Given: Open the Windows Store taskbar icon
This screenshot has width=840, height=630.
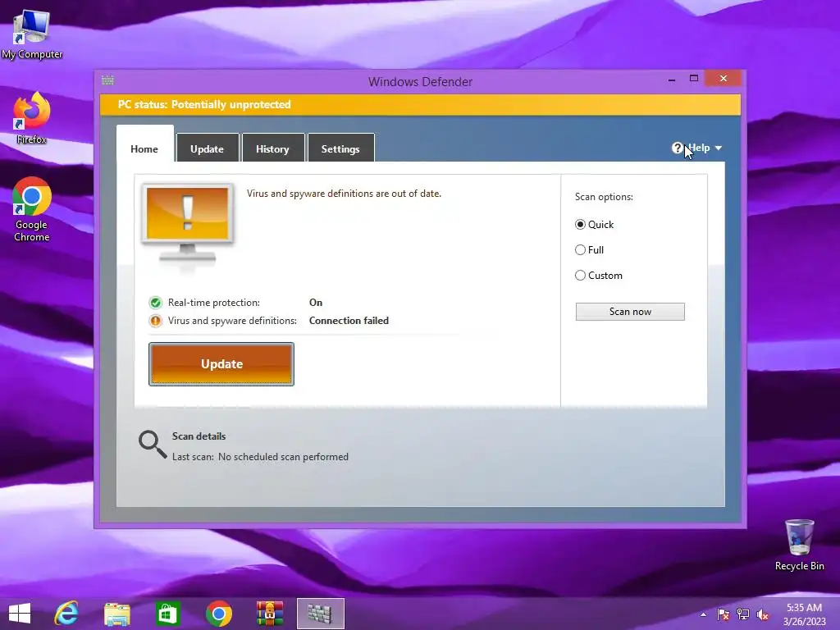Looking at the screenshot, I should 167,614.
